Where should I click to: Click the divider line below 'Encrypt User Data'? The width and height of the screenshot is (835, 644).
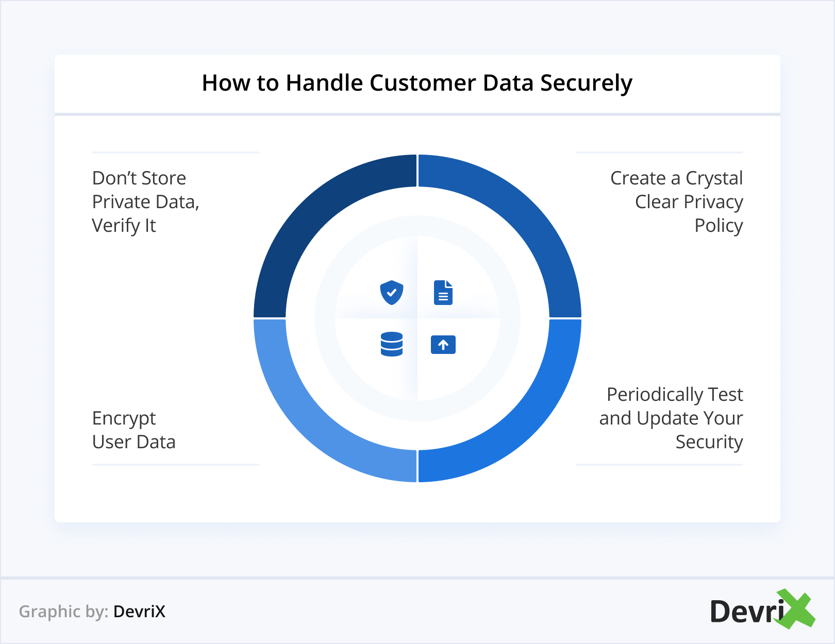pyautogui.click(x=176, y=465)
